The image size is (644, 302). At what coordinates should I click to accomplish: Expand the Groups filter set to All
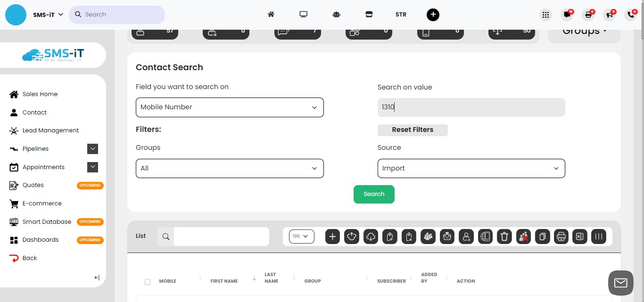pos(230,168)
